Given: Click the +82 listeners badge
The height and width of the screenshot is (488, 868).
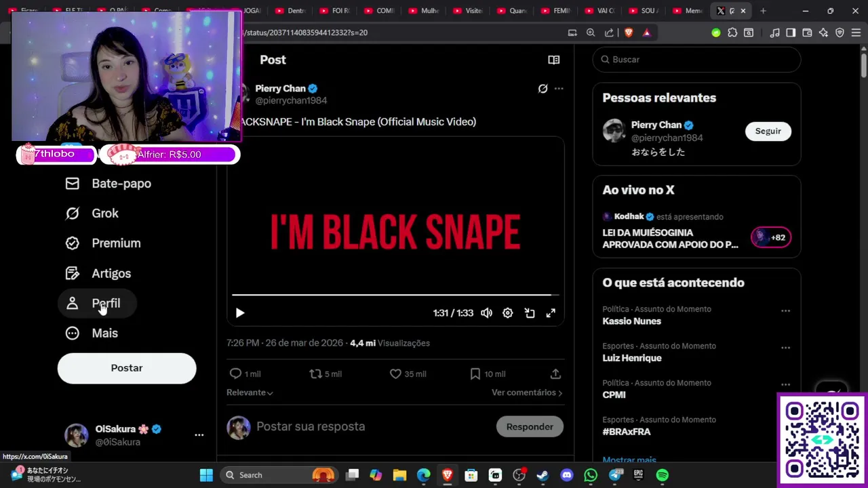Looking at the screenshot, I should click(x=771, y=238).
